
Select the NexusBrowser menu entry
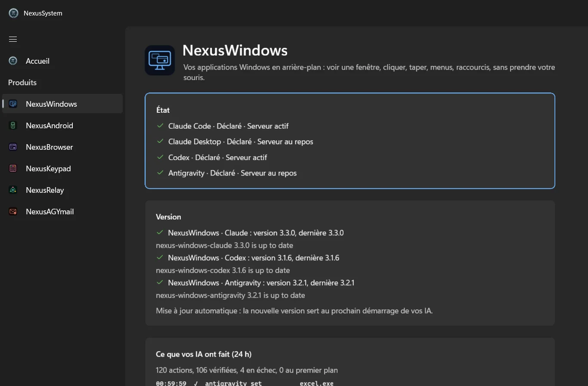coord(62,147)
